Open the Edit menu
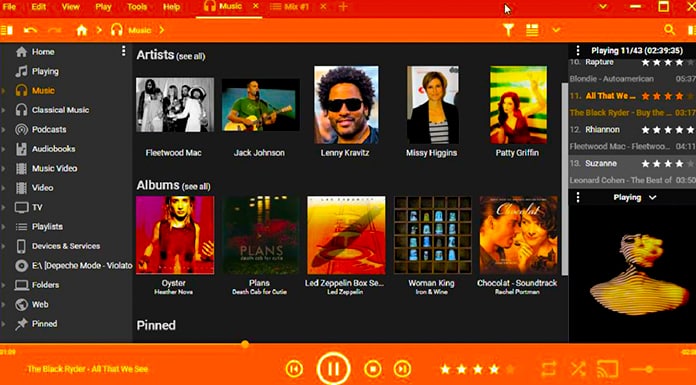 [x=39, y=7]
